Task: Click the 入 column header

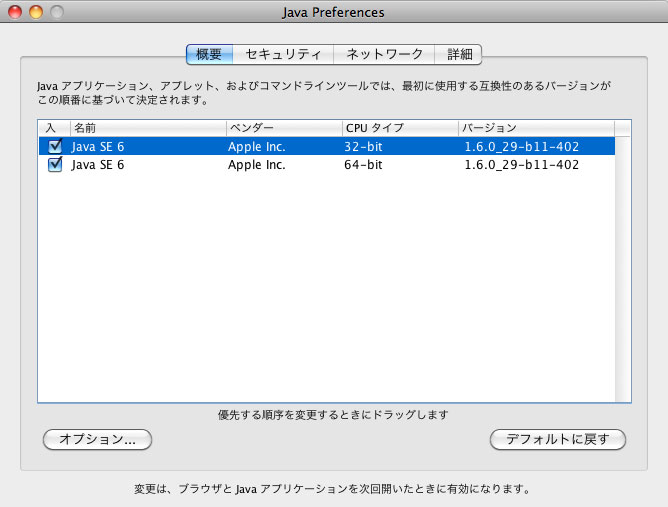Action: click(x=53, y=128)
